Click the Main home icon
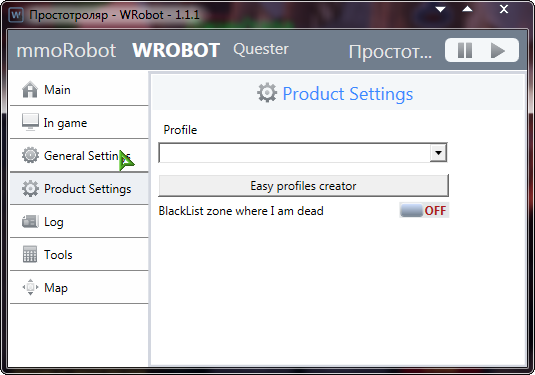The image size is (535, 375). 30,89
